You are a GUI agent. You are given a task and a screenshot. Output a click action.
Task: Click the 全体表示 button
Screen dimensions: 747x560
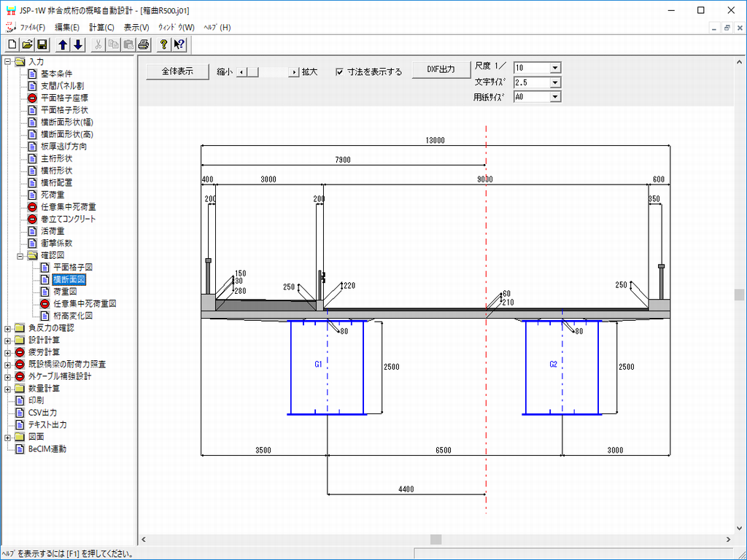177,71
